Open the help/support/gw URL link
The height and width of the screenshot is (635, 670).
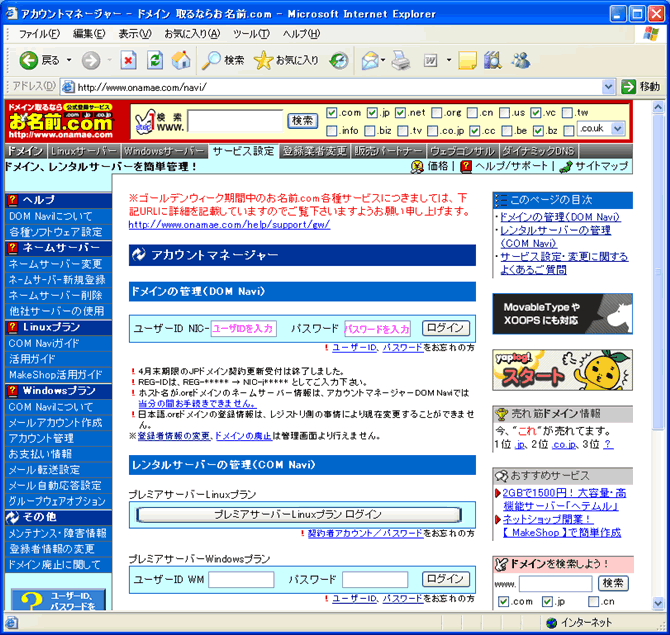(229, 224)
